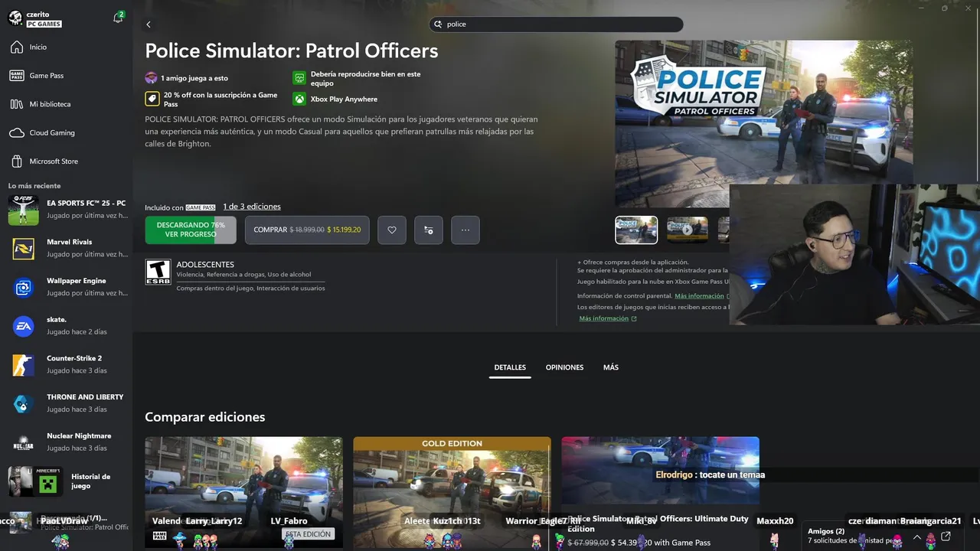980x551 pixels.
Task: Go back with the back arrow
Action: 149,24
